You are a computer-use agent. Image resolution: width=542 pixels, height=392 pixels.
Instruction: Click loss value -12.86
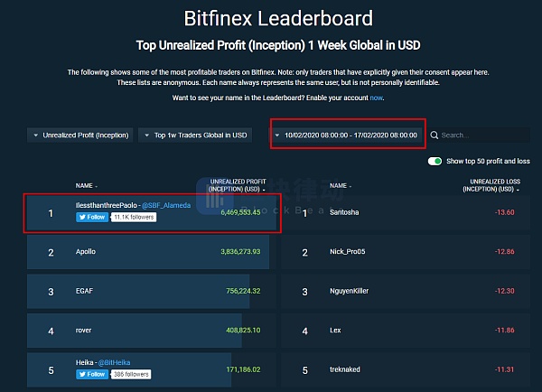pyautogui.click(x=505, y=252)
